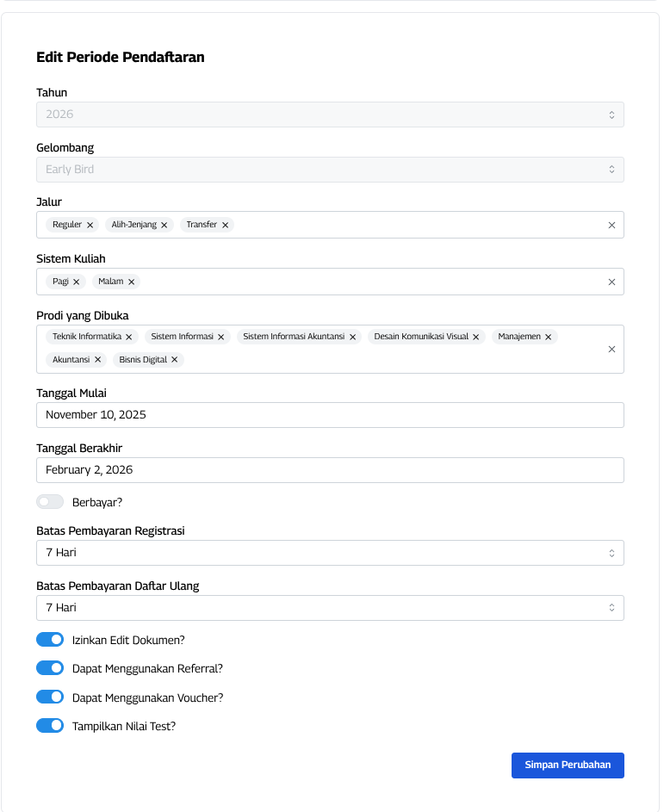664x812 pixels.
Task: Click the Tanggal Berakhir date field
Action: (330, 470)
